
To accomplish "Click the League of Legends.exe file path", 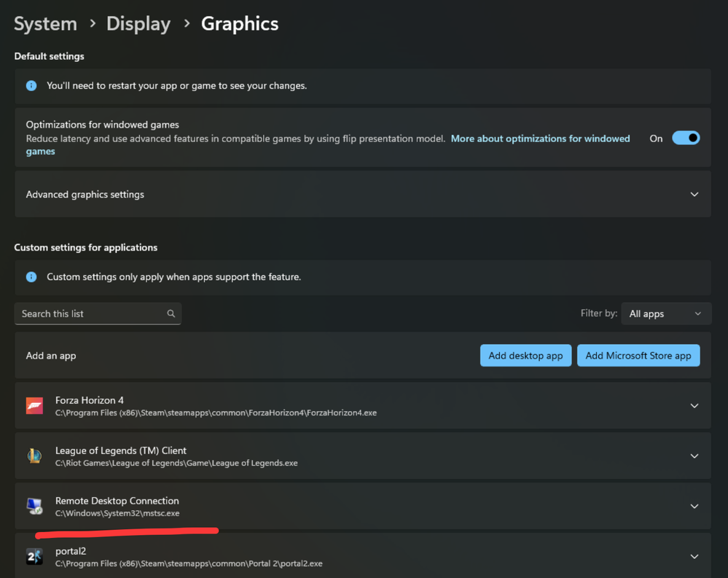I will pyautogui.click(x=176, y=463).
